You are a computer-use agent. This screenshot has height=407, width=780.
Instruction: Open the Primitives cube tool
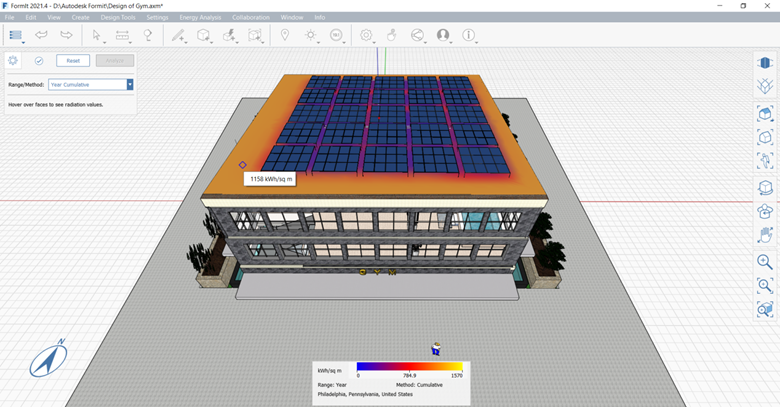pos(203,35)
